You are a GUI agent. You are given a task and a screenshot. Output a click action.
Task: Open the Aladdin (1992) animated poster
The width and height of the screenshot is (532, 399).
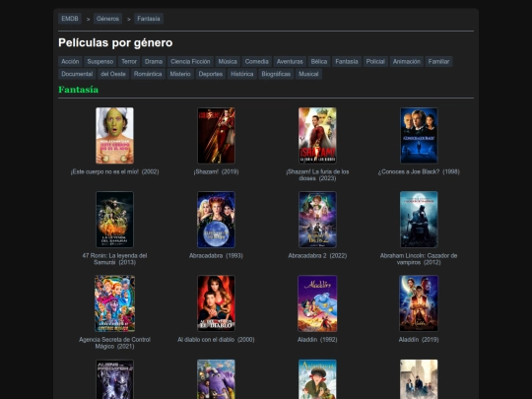coord(317,303)
